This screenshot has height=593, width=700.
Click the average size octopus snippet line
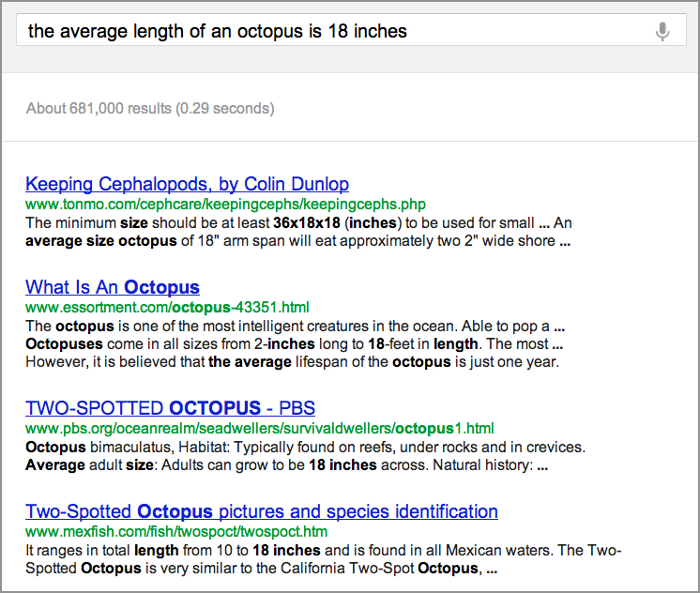297,241
